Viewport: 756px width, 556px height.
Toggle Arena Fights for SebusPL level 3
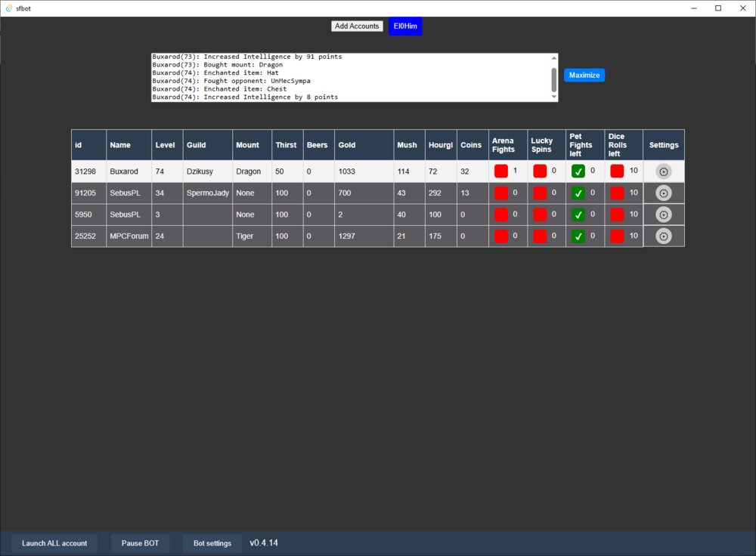[x=501, y=215]
